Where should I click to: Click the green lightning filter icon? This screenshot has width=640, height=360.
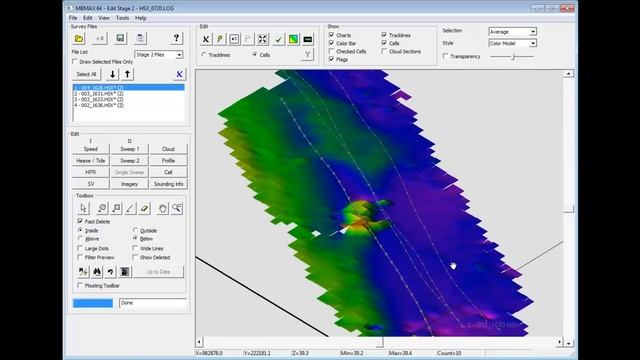point(220,39)
